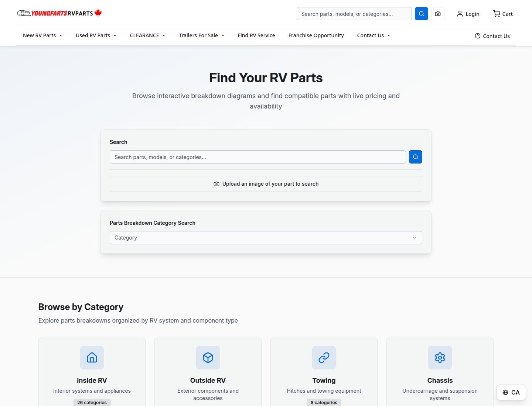
Task: Click 'Hitches and towing equipment' description
Action: coord(324,391)
